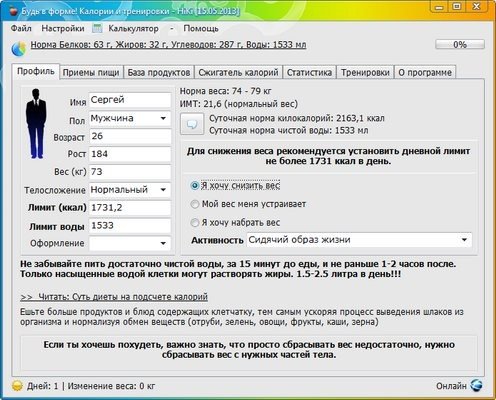The image size is (496, 400).
Task: Click the pie chart nutrient norm icon
Action: [x=19, y=49]
